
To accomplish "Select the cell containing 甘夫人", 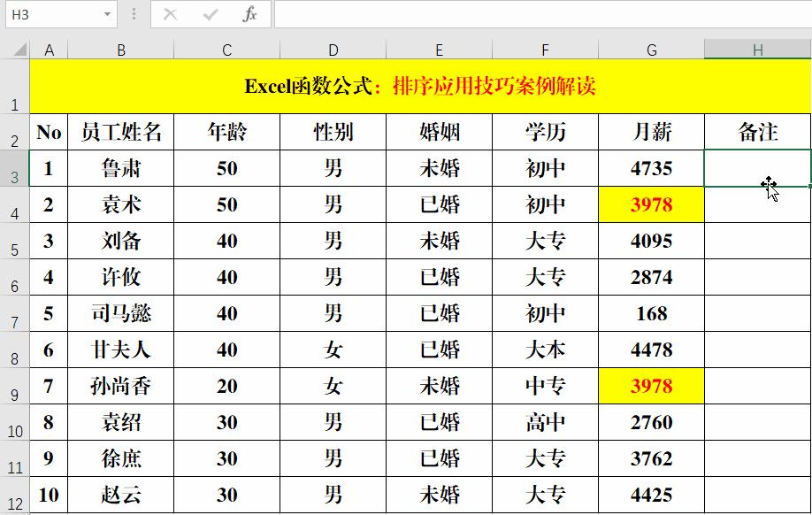I will coord(120,350).
